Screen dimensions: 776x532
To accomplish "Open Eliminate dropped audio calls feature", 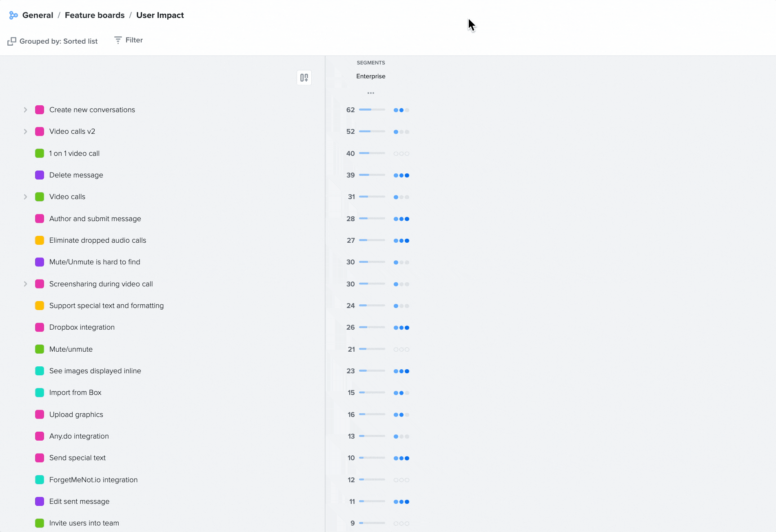I will pos(98,240).
